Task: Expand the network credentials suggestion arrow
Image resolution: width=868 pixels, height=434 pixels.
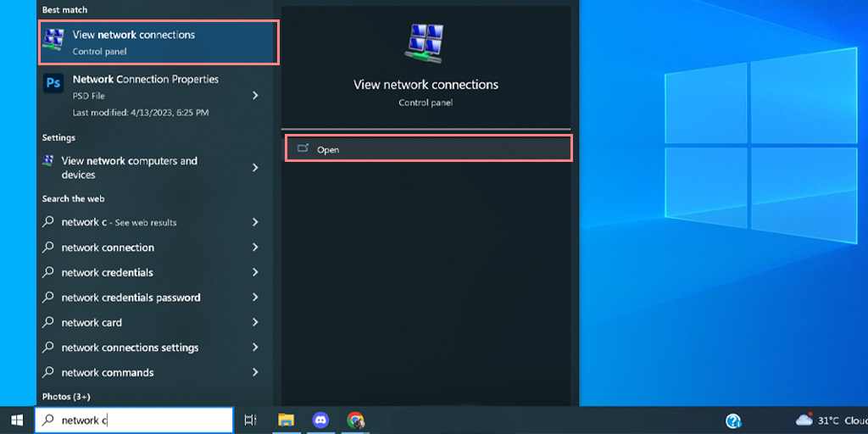Action: pos(255,273)
